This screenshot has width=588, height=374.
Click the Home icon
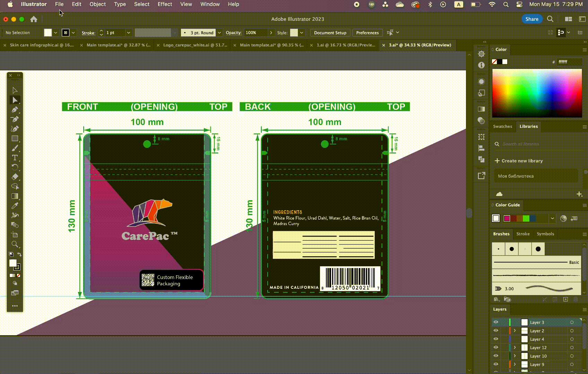coord(34,19)
